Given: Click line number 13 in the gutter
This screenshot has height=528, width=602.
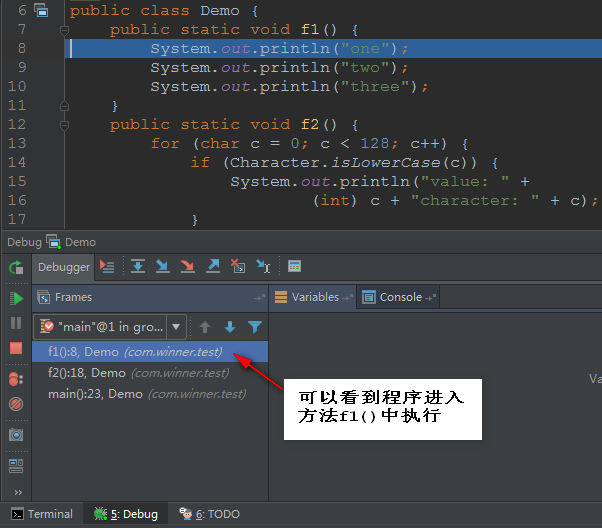Looking at the screenshot, I should pos(17,144).
